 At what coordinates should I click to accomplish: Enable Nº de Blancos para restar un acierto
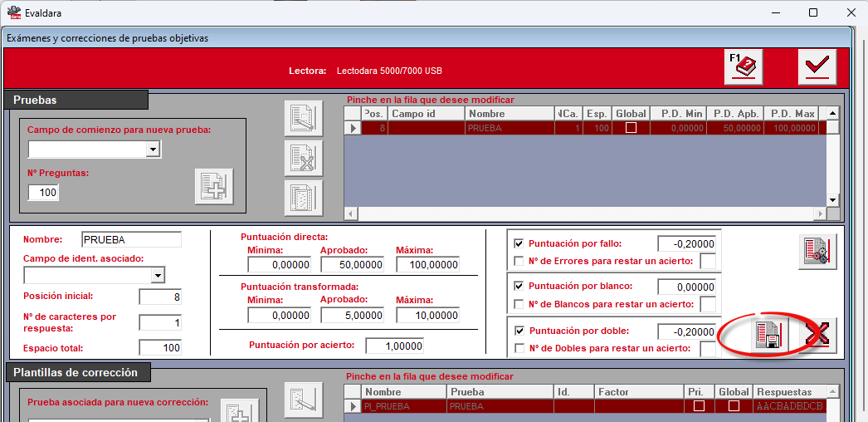pos(519,304)
